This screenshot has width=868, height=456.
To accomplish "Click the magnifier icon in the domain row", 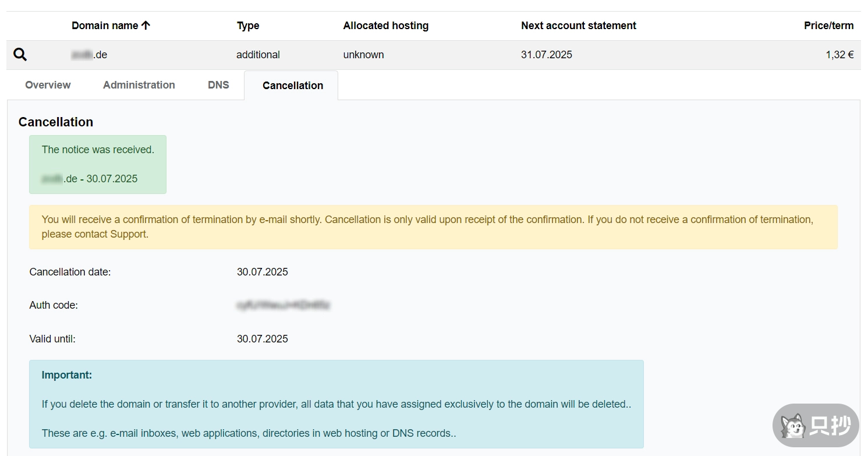I will pos(20,55).
